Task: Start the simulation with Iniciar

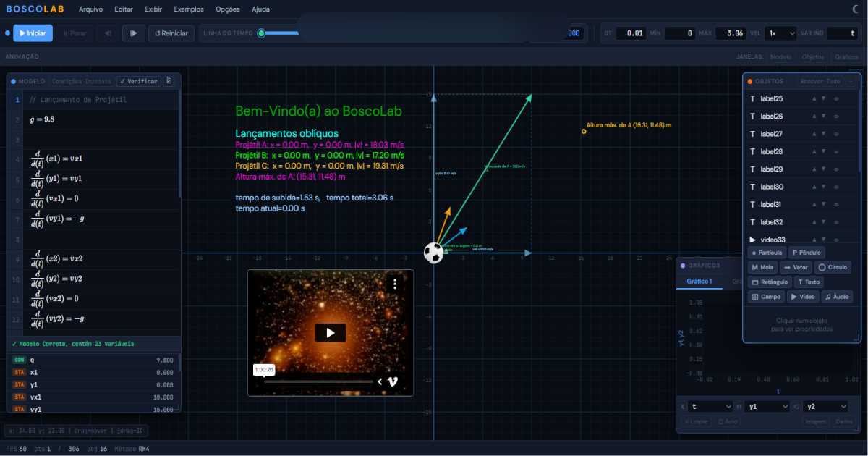Action: click(x=33, y=33)
